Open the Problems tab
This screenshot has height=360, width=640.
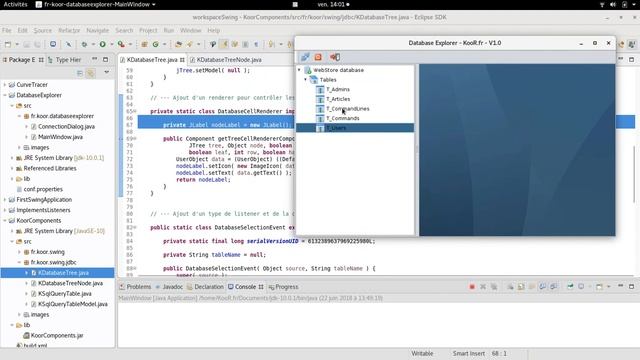(135, 287)
